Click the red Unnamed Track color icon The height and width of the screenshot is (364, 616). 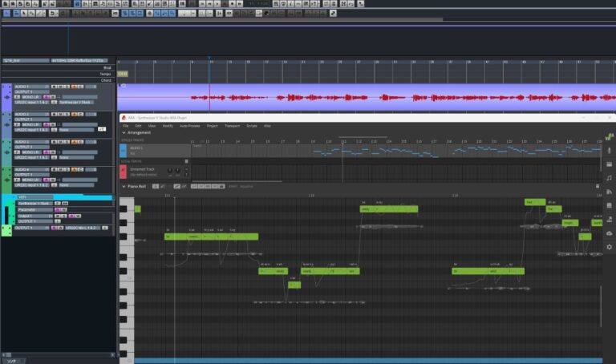(123, 171)
